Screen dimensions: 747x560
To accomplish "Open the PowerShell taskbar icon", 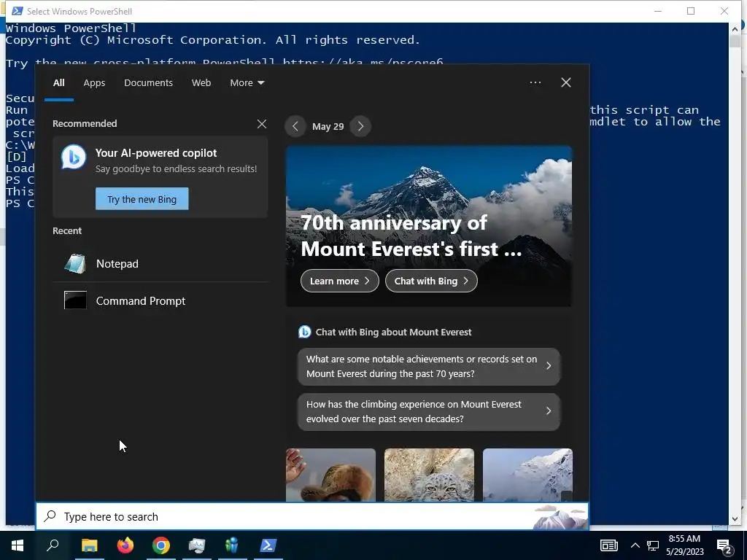I will [x=268, y=545].
